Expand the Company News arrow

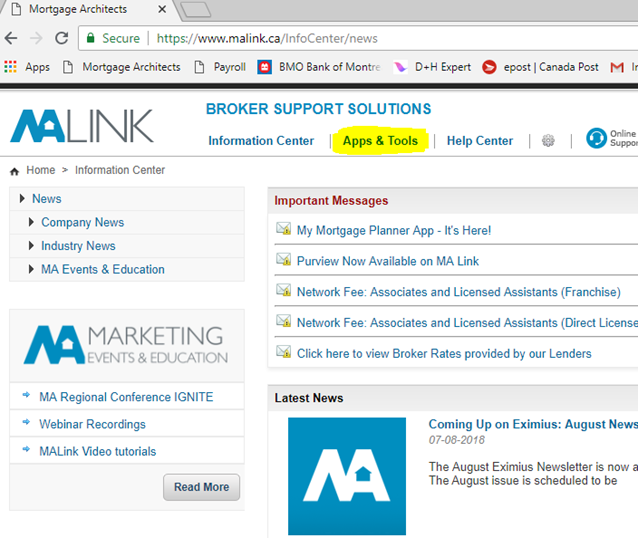point(31,222)
